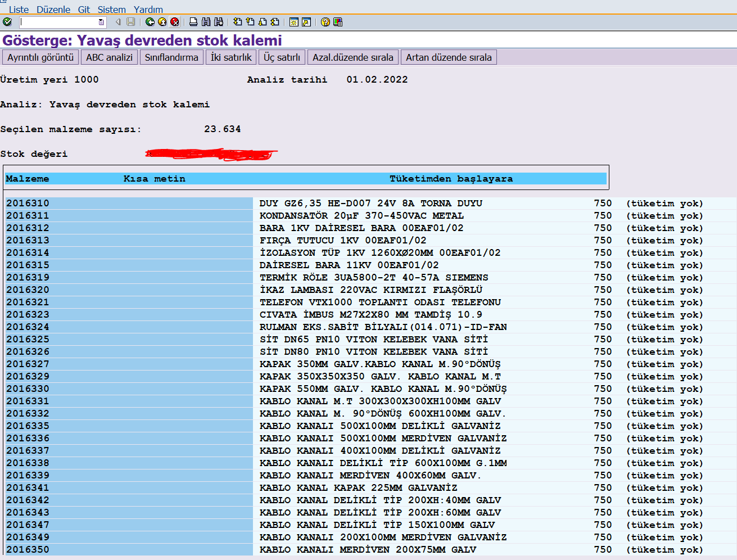This screenshot has width=737, height=560.
Task: Select material number 2016311
Action: [x=28, y=216]
